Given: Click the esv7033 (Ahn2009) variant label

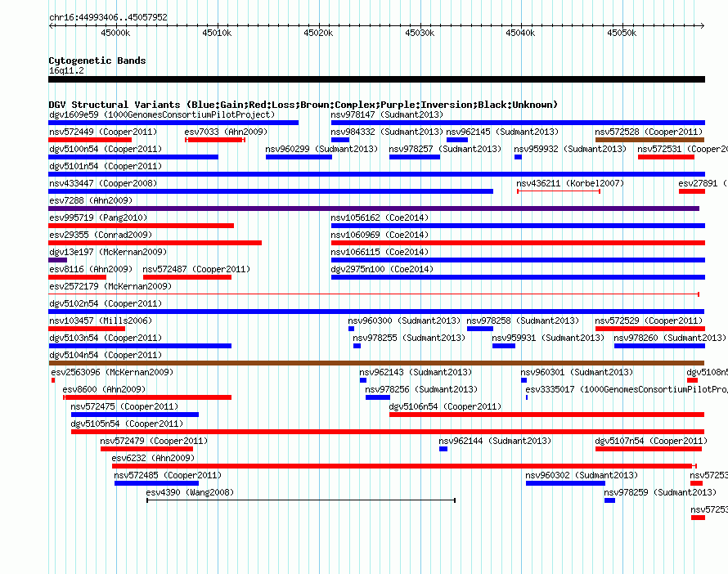Looking at the screenshot, I should (226, 132).
